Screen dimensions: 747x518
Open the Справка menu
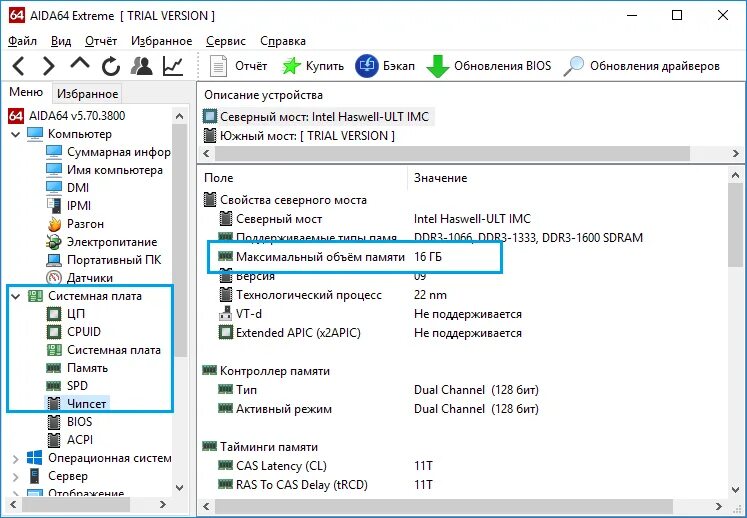(x=283, y=41)
